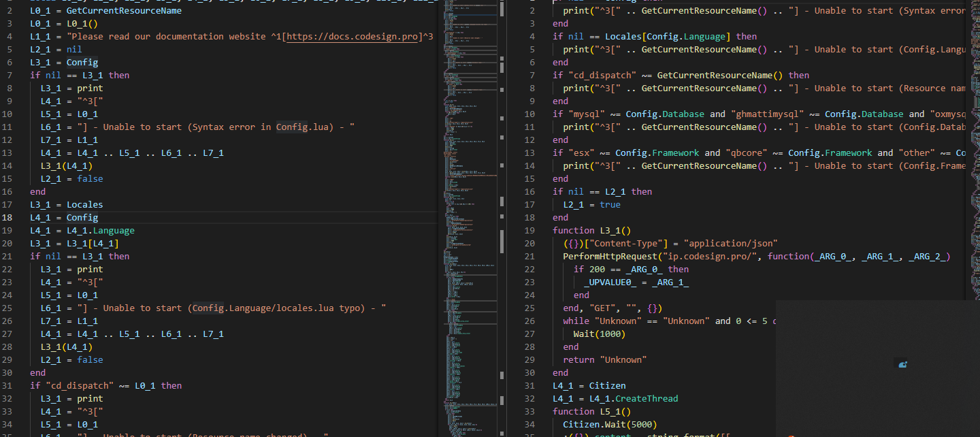Click the 'L2_1 = true' line in right editor
This screenshot has width=980, height=437.
[591, 204]
